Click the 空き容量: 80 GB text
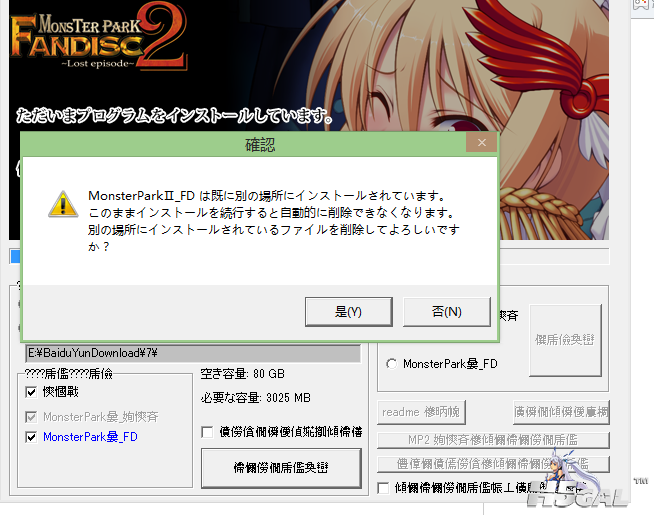 coord(242,374)
